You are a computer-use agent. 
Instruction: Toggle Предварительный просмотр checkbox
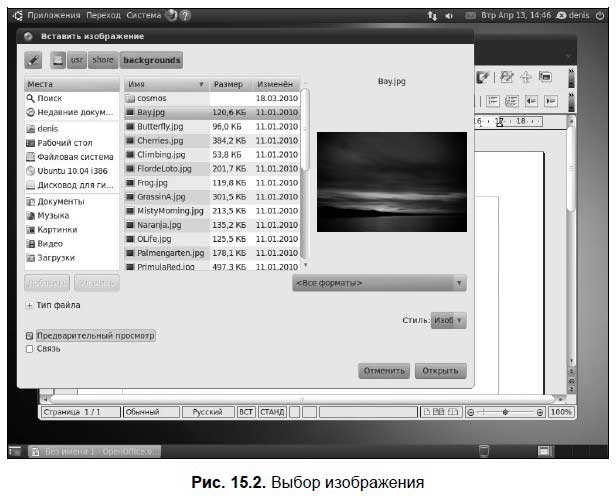(29, 336)
